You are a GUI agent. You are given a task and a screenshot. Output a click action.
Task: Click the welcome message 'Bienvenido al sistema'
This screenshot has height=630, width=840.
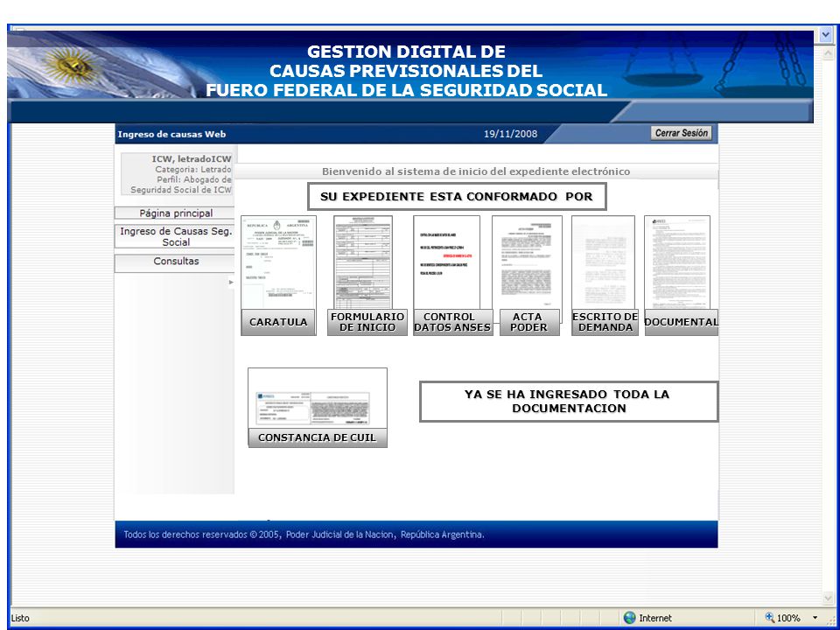(x=476, y=172)
